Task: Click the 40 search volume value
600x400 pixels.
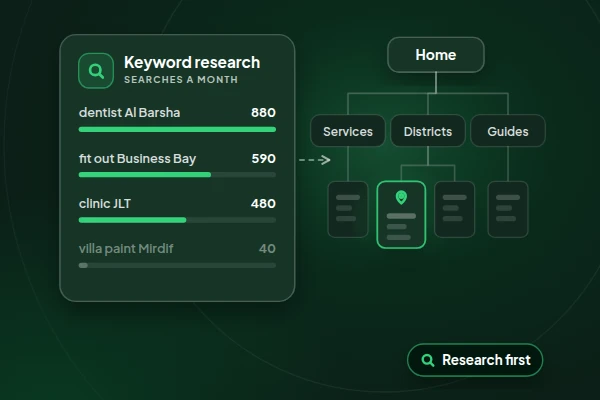Action: coord(267,249)
